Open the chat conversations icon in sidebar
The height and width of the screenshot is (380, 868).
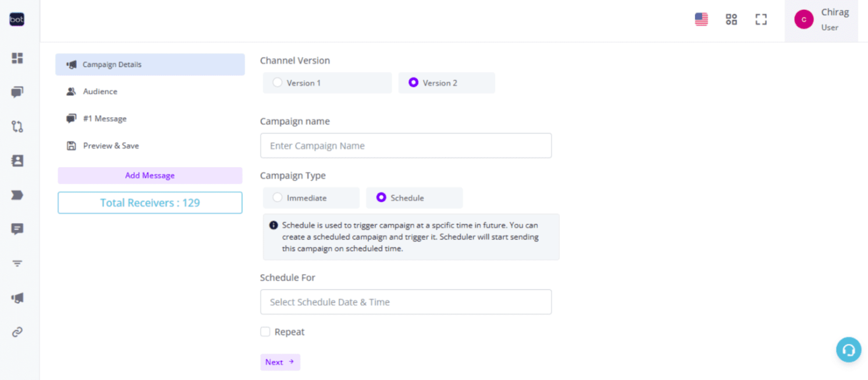(17, 92)
